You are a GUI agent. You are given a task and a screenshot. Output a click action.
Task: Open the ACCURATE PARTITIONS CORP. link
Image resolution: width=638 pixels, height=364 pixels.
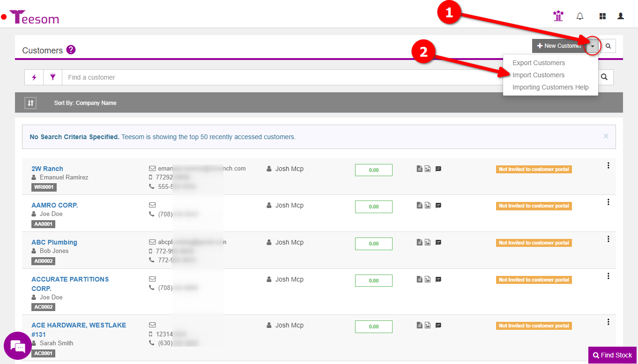[70, 284]
